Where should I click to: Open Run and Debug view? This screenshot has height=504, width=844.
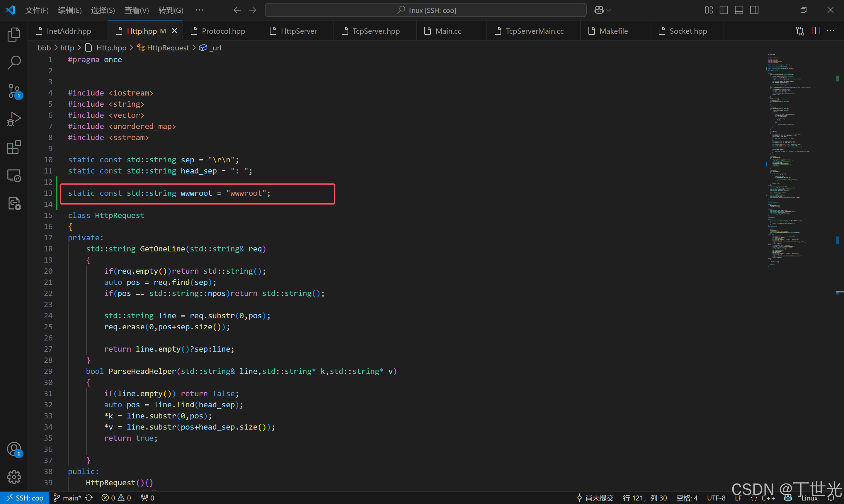[13, 119]
